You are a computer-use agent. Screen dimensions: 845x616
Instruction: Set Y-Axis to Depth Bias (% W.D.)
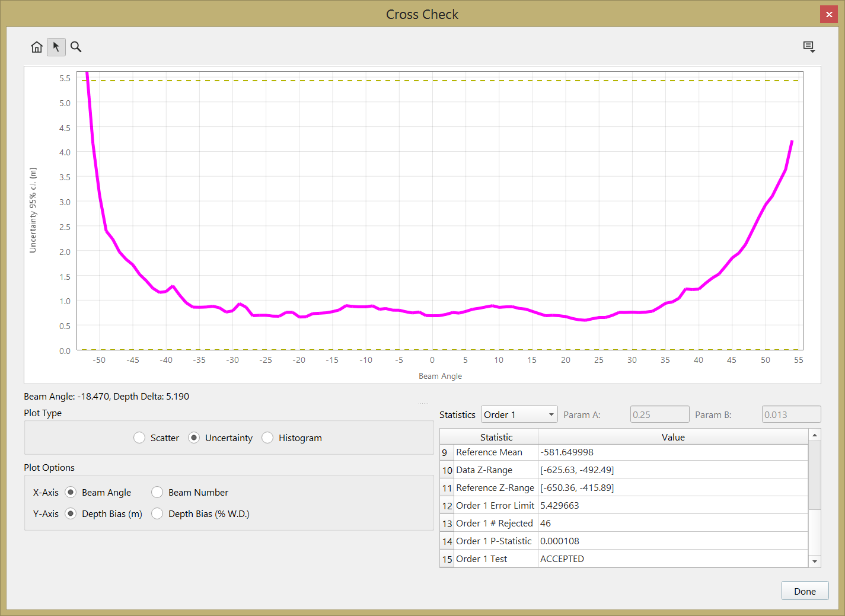pyautogui.click(x=157, y=513)
